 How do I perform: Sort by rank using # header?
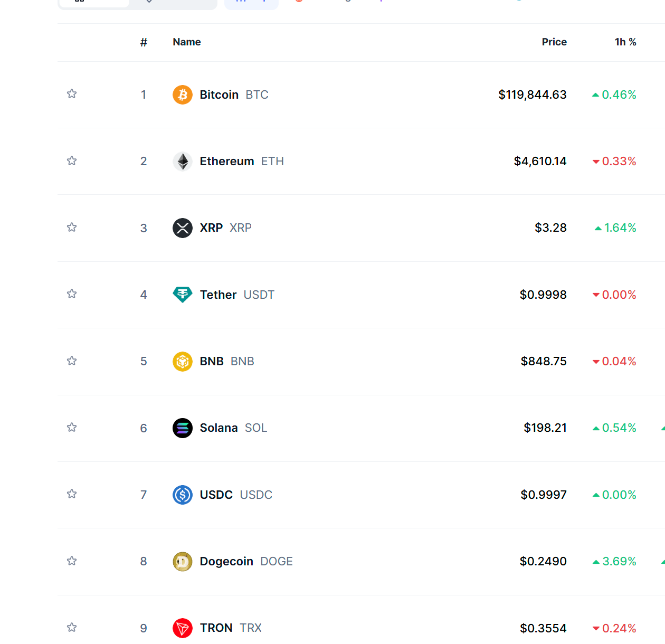coord(144,42)
